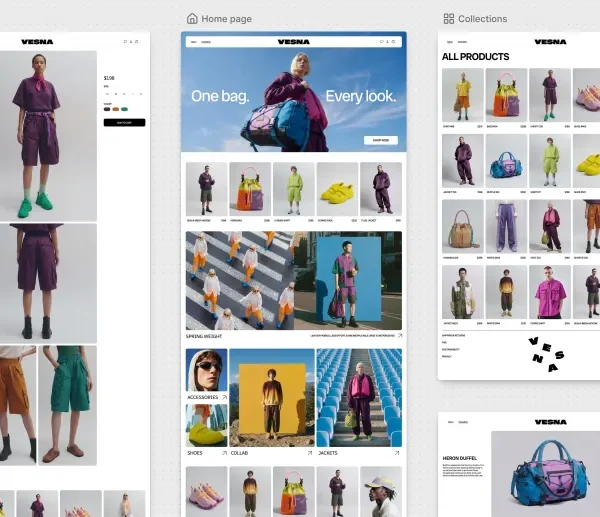Click the arrow icon in SPRING WEIGHT row

pyautogui.click(x=400, y=336)
